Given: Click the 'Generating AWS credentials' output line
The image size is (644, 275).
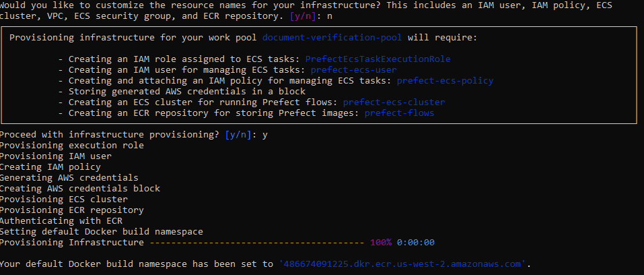Looking at the screenshot, I should (69, 177).
